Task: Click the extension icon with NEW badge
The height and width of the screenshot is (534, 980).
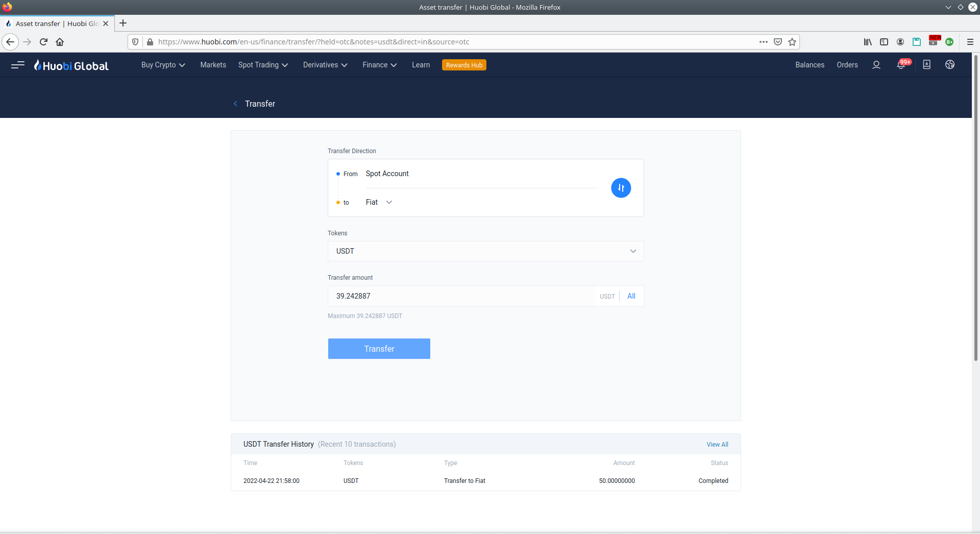Action: coord(934,41)
